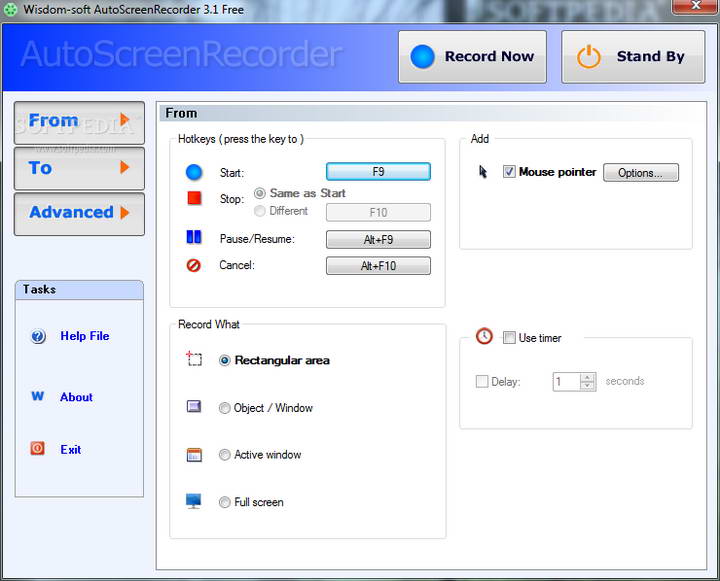Click the blue Pause/Resume bars icon

[194, 237]
